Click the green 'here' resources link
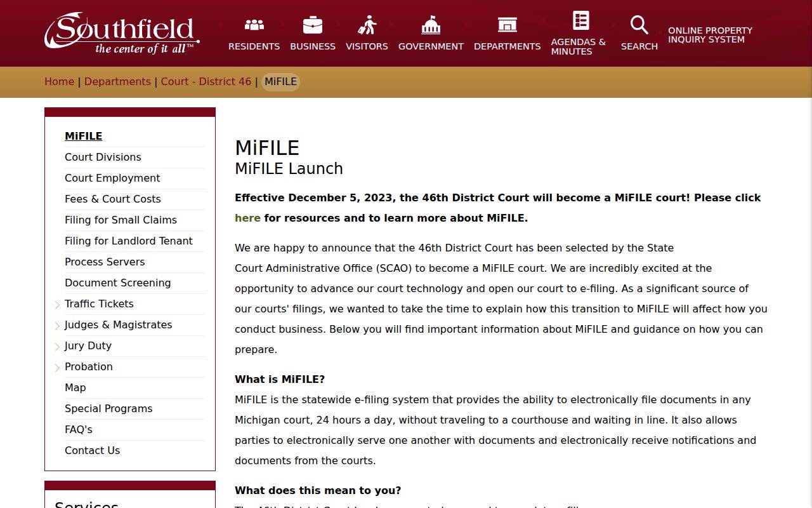Viewport: 812px width, 508px height. click(x=247, y=218)
